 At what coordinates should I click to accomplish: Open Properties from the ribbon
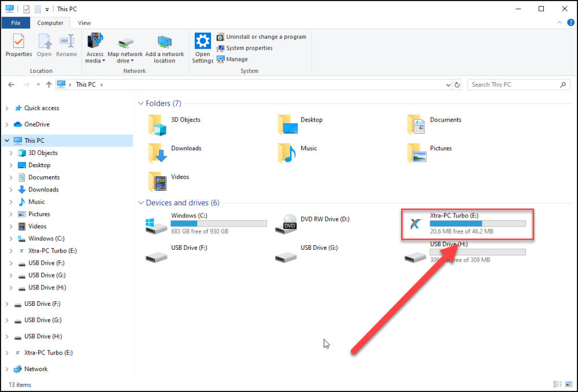[18, 46]
